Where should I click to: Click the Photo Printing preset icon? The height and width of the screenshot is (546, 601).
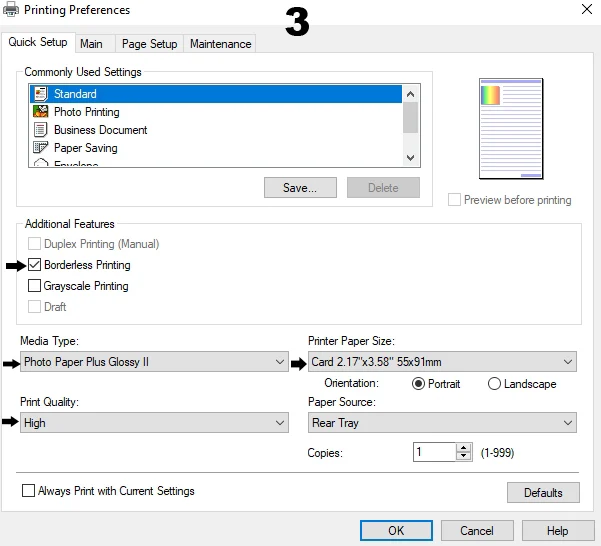(x=41, y=111)
